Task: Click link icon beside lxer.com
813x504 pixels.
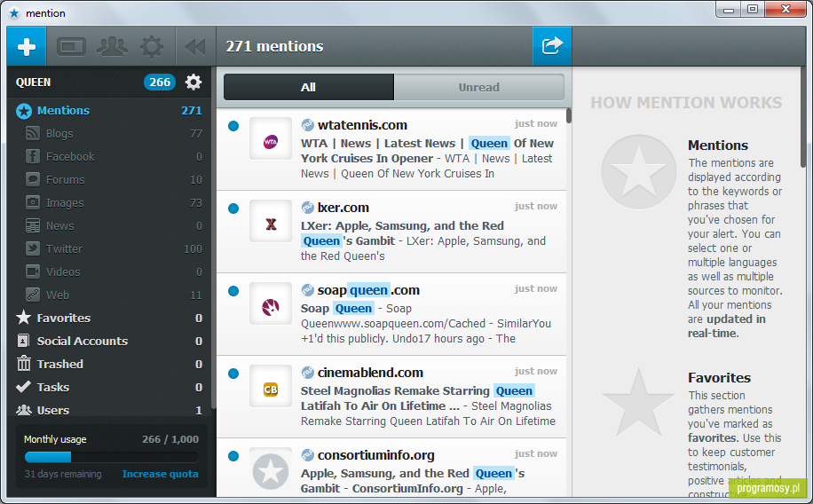Action: coord(307,208)
